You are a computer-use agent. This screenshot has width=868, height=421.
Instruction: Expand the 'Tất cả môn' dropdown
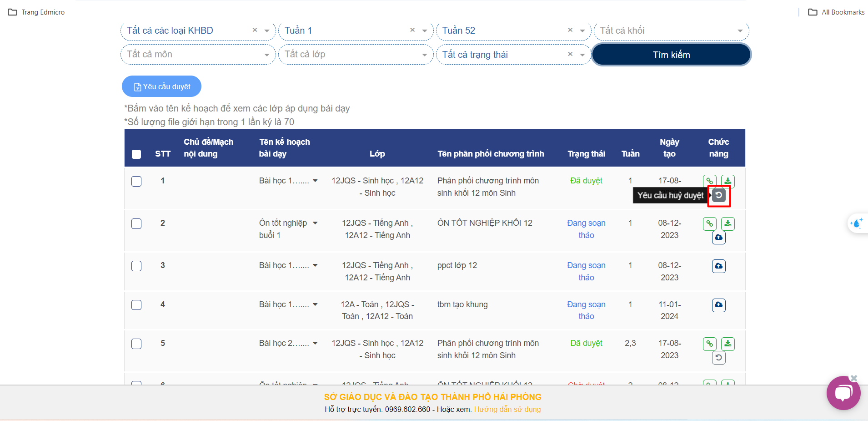pyautogui.click(x=198, y=55)
